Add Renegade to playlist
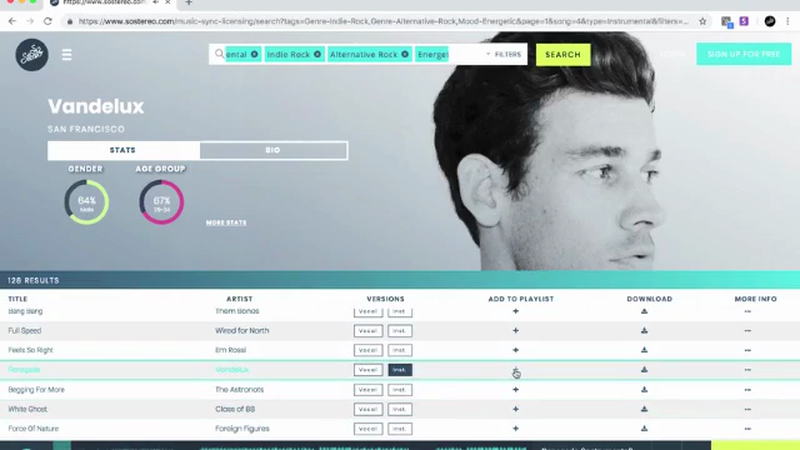800x450 pixels. [x=515, y=369]
